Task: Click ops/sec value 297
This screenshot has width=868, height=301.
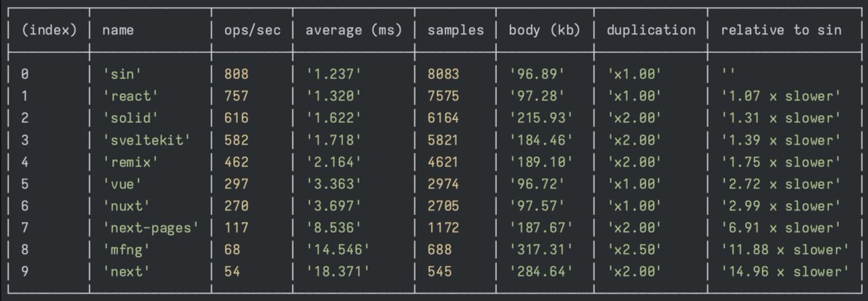Action: [x=237, y=183]
